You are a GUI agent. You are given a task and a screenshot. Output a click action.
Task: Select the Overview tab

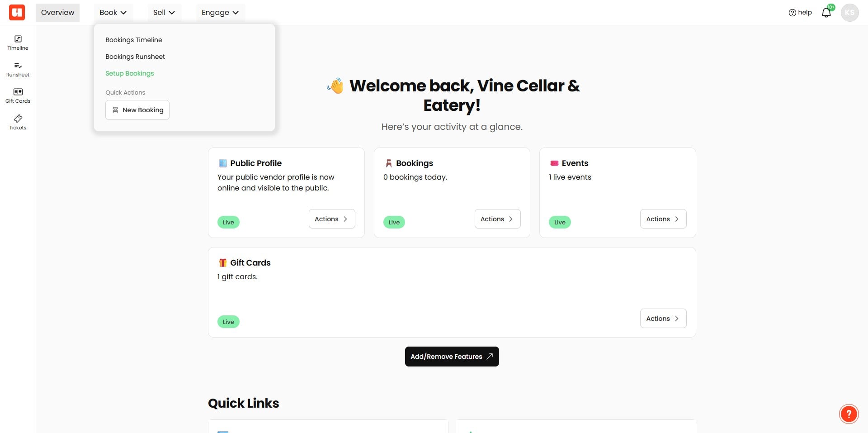[57, 12]
